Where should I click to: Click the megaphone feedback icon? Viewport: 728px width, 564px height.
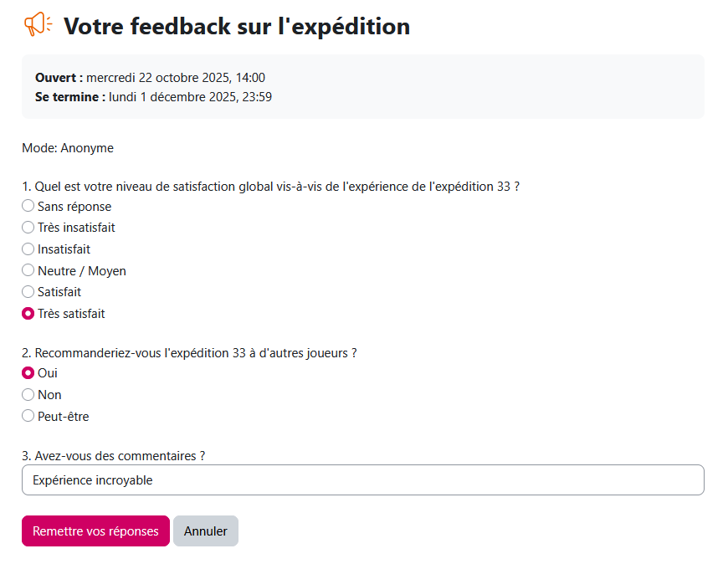click(38, 25)
